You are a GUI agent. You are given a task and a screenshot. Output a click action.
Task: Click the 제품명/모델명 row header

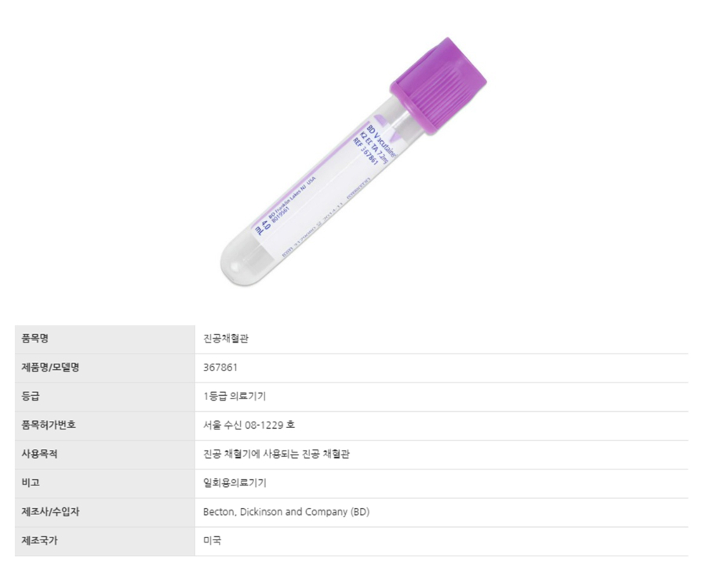point(50,367)
